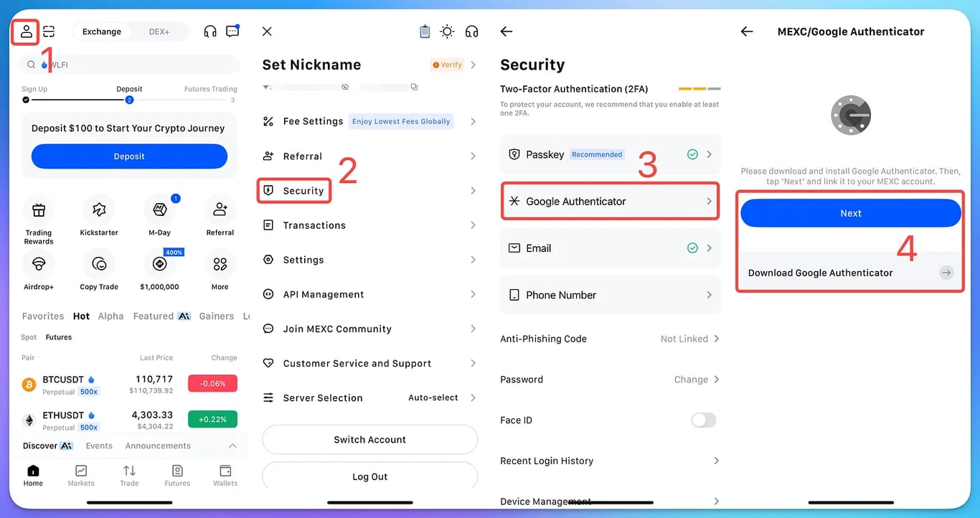Expand the Recent Login History chevron
Image resolution: width=980 pixels, height=518 pixels.
716,461
